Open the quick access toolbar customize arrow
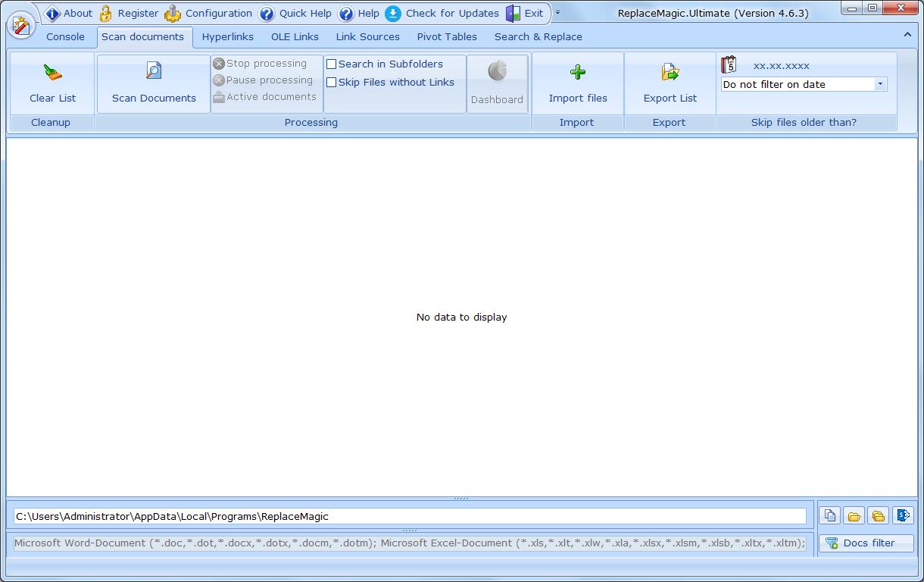The image size is (924, 582). pos(558,13)
